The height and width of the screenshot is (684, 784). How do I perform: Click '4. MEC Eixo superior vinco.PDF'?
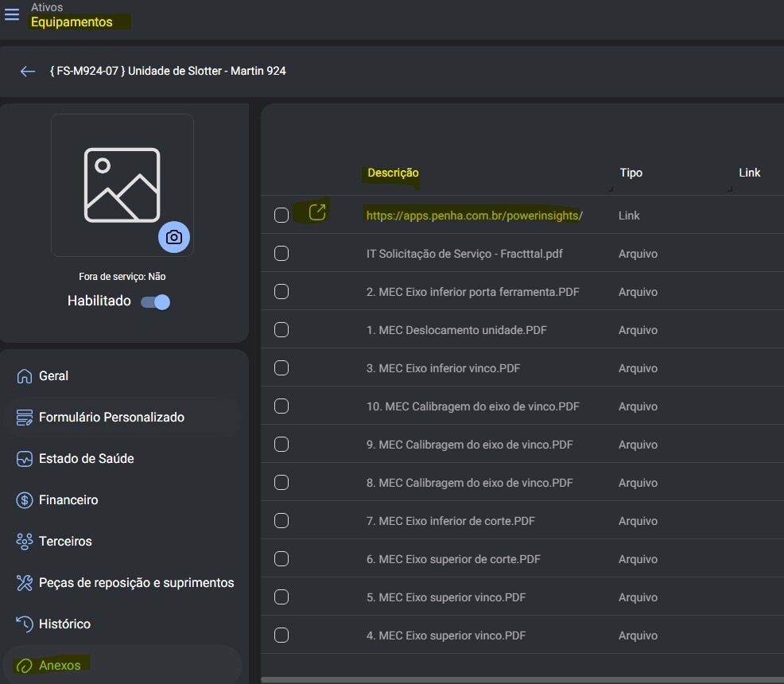[x=446, y=635]
